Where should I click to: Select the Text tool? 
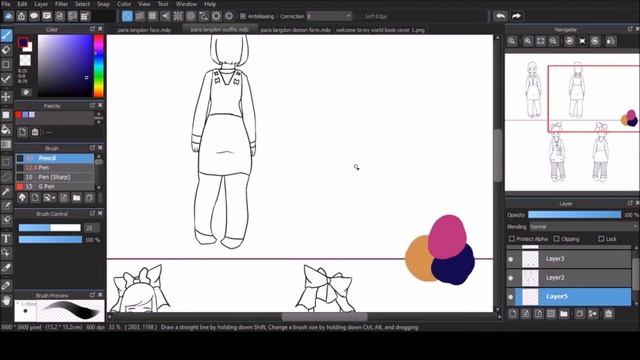6,239
